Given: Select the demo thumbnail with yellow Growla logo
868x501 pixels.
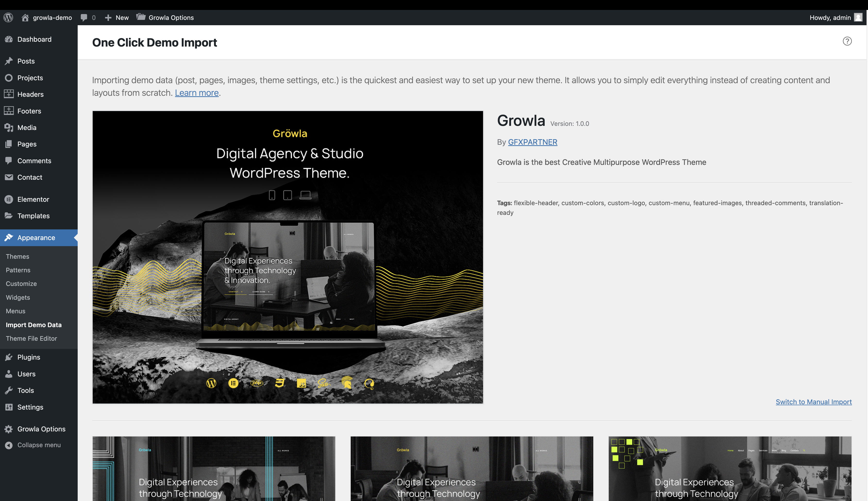Looking at the screenshot, I should click(x=472, y=469).
